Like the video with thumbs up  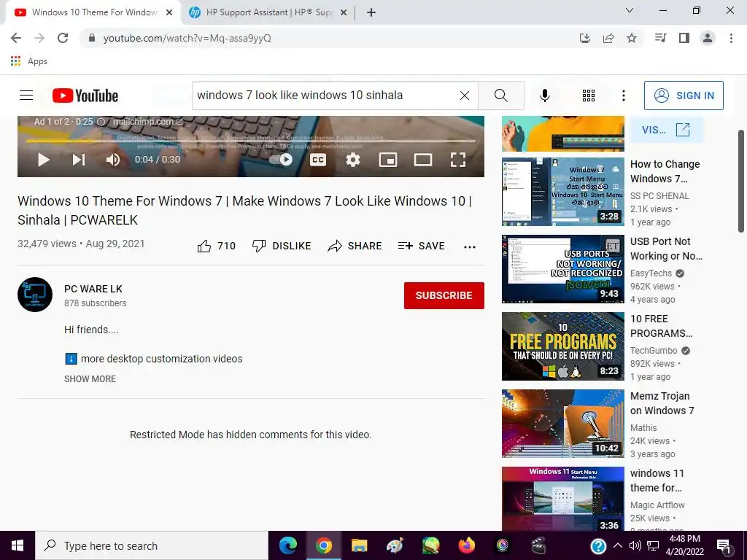tap(216, 246)
